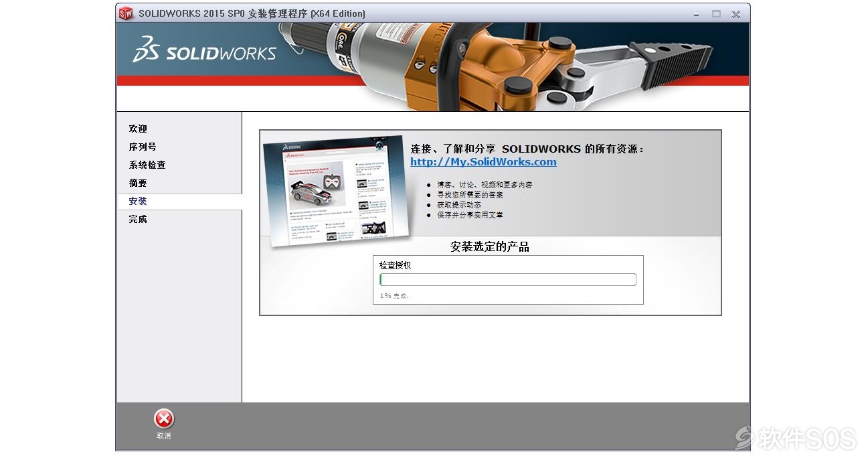Click the 保存并分享实用文章 bullet
Screen dimensions: 868x458
point(470,215)
